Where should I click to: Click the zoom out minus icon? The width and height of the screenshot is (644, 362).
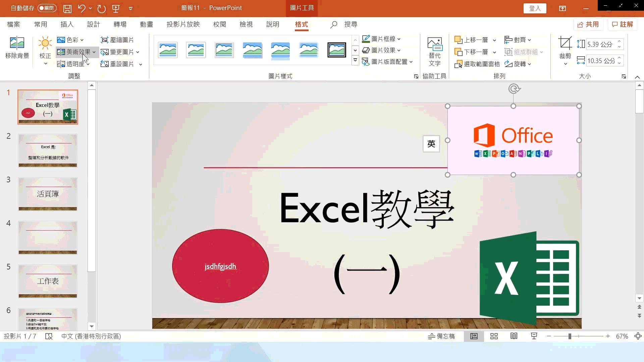click(x=549, y=336)
